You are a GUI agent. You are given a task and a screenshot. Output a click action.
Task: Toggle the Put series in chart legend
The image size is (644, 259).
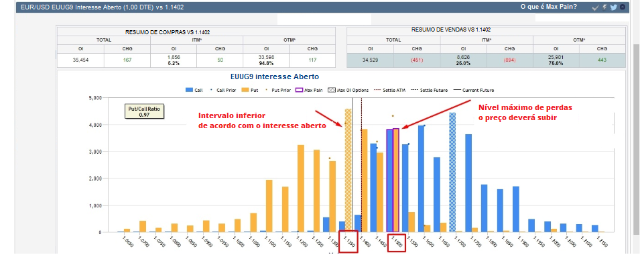[x=250, y=90]
